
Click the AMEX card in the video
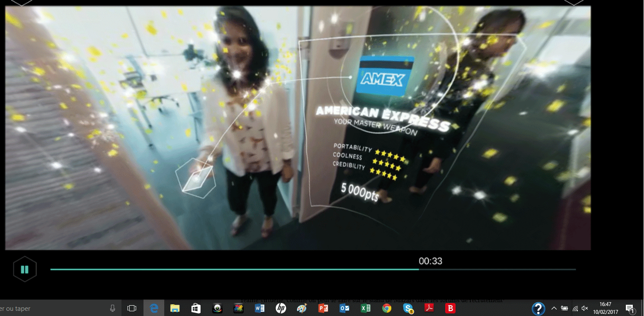coord(382,76)
